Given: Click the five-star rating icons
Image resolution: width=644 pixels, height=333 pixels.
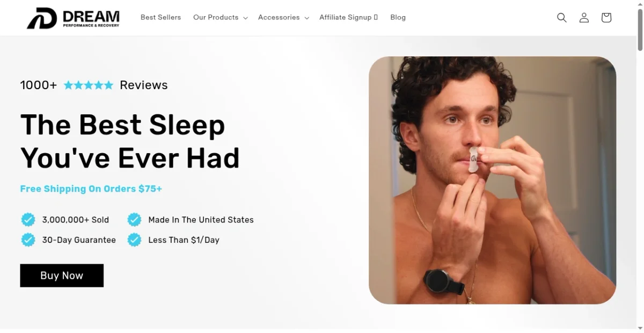Looking at the screenshot, I should 89,85.
